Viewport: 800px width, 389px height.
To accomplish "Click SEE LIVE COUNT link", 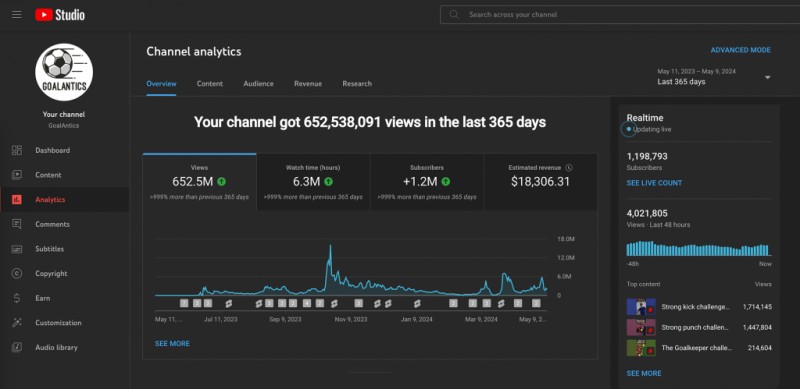I will click(654, 183).
